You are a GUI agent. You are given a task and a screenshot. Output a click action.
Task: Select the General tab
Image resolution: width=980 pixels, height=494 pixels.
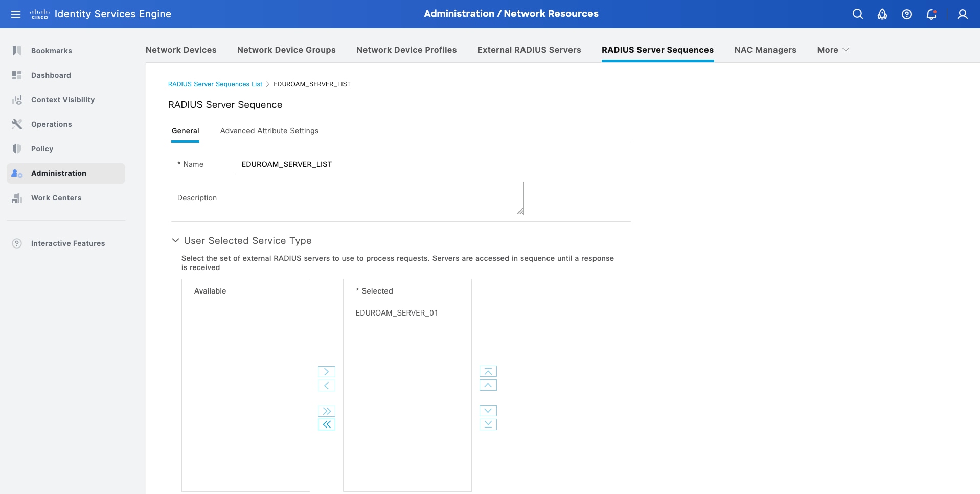tap(186, 131)
